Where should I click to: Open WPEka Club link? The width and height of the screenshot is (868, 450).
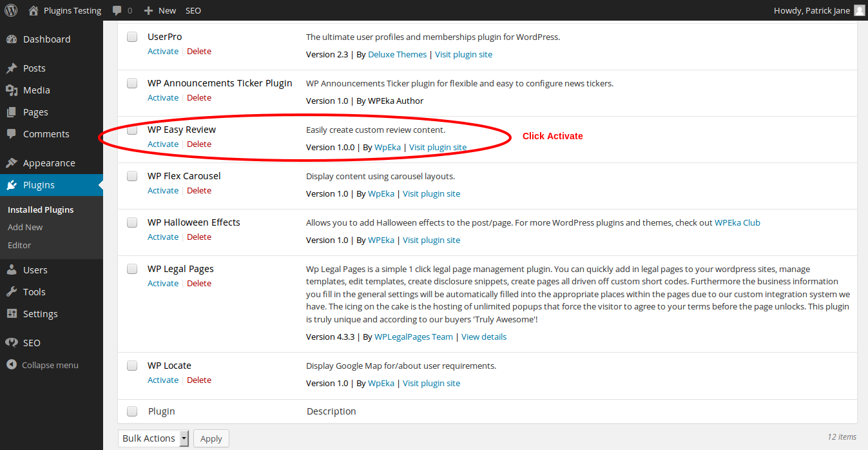(x=737, y=223)
